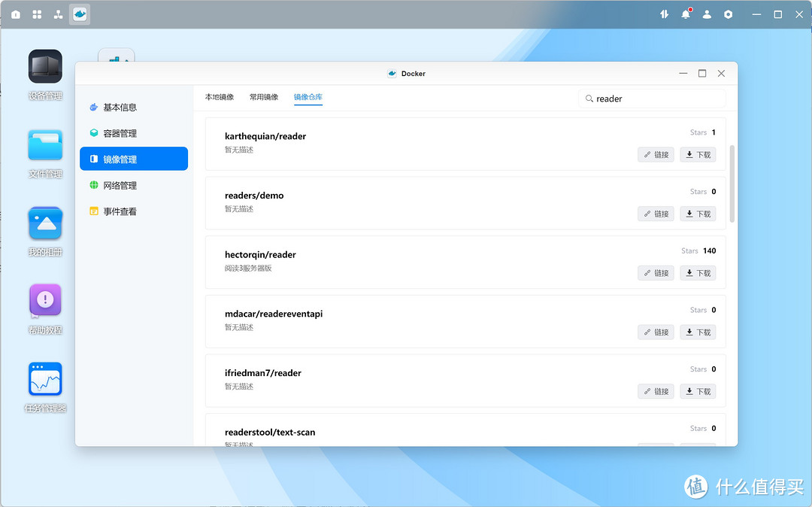The width and height of the screenshot is (812, 507).
Task: Select 事件查看 in Docker sidebar
Action: 134,211
